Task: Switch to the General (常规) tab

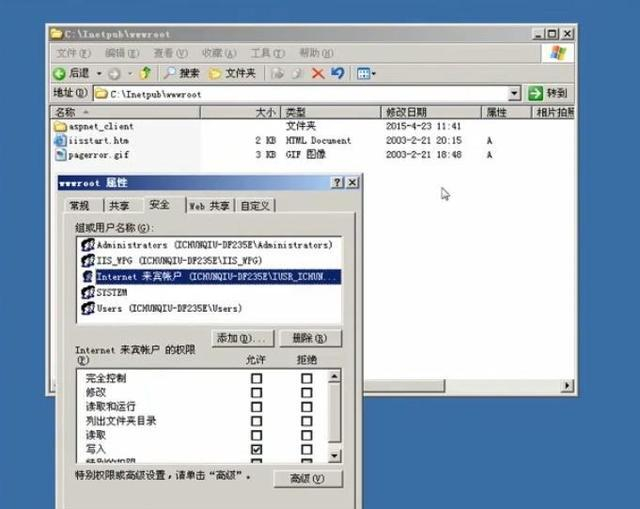Action: click(80, 205)
